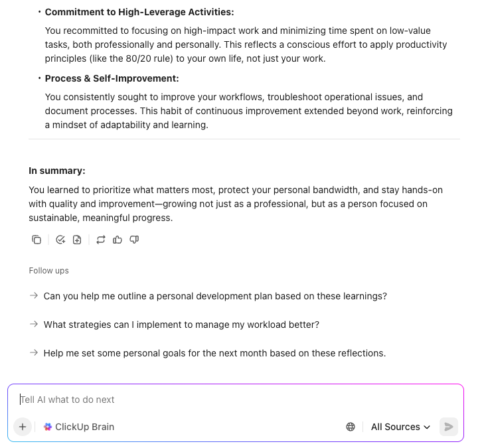This screenshot has width=482, height=448.
Task: Regenerate the AI response
Action: point(101,240)
